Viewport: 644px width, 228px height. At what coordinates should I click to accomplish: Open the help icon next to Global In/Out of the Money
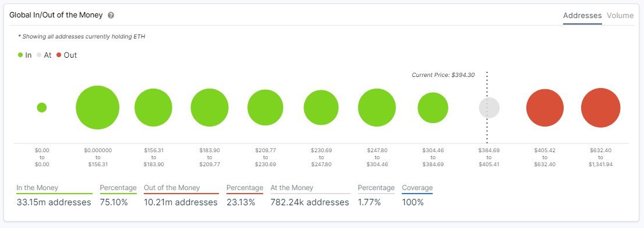click(x=111, y=15)
